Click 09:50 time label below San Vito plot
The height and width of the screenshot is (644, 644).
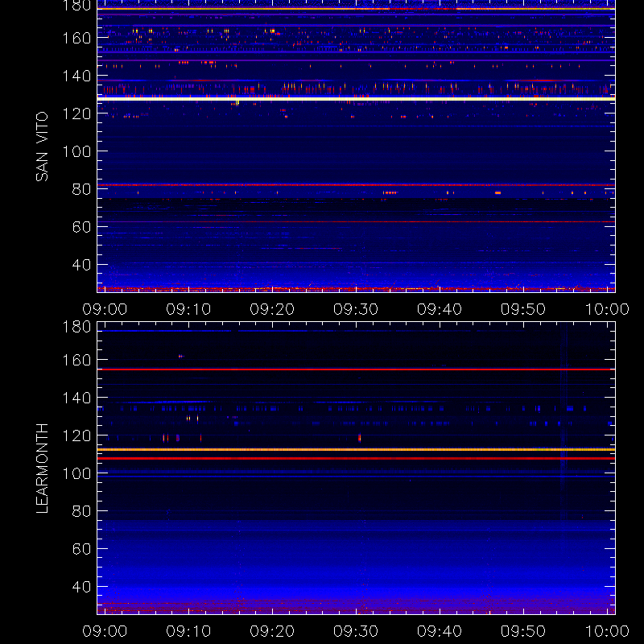tap(522, 309)
